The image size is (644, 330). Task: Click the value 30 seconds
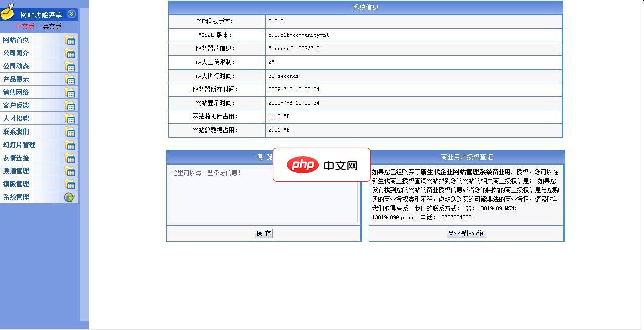(283, 76)
